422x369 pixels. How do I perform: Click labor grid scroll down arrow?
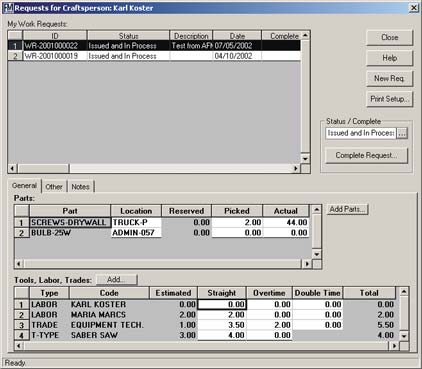point(404,336)
